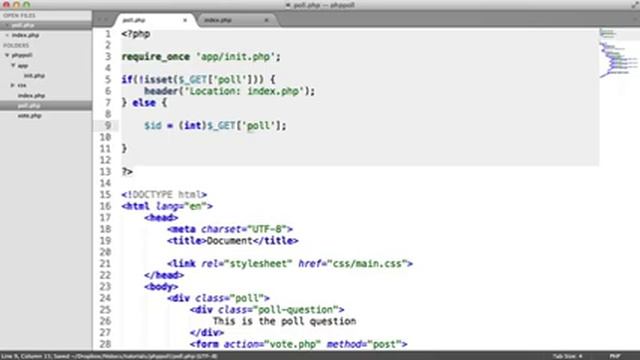Viewport: 640px width, 360px height.
Task: Close poll.php in the Open Files list
Action: [7, 25]
